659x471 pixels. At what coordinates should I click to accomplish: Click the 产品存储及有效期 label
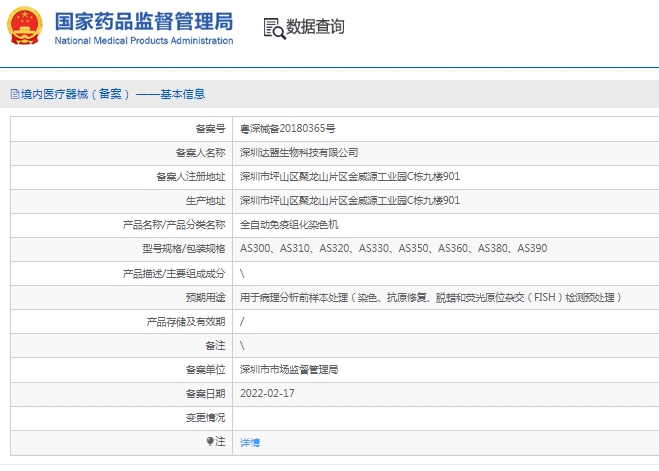coord(186,321)
